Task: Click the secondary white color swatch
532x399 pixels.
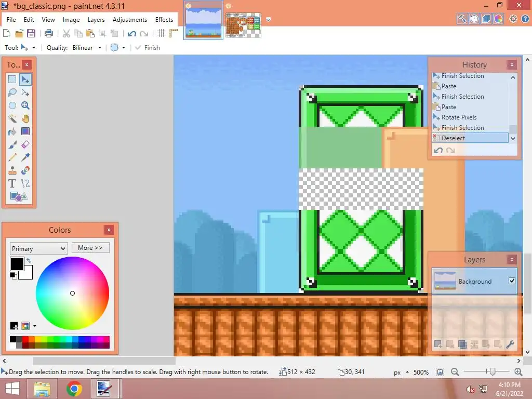Action: 27,273
